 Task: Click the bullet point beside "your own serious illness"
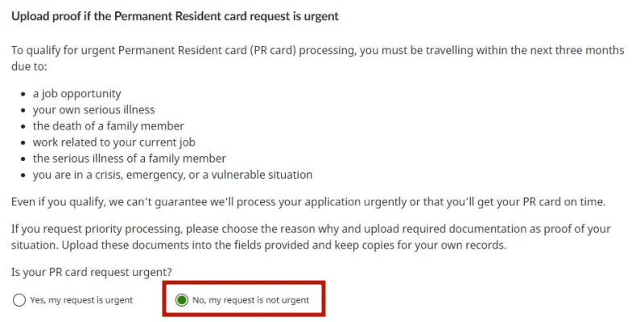click(x=23, y=110)
